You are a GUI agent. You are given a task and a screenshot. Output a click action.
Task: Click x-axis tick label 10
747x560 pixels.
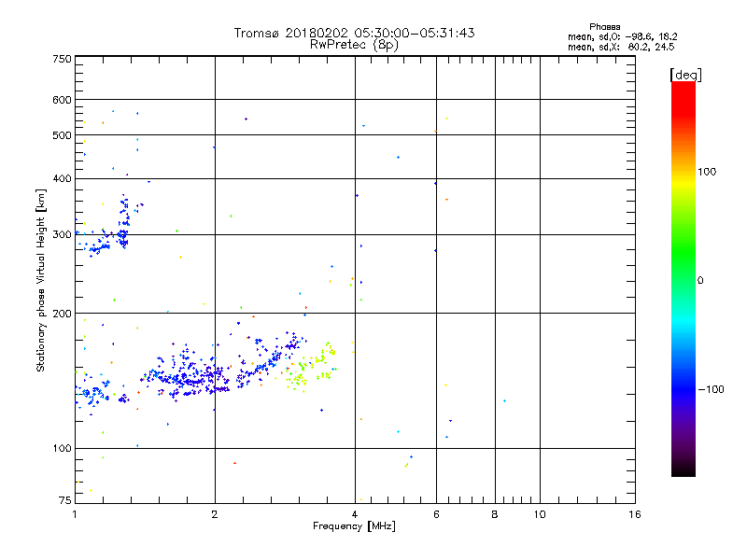pyautogui.click(x=540, y=514)
